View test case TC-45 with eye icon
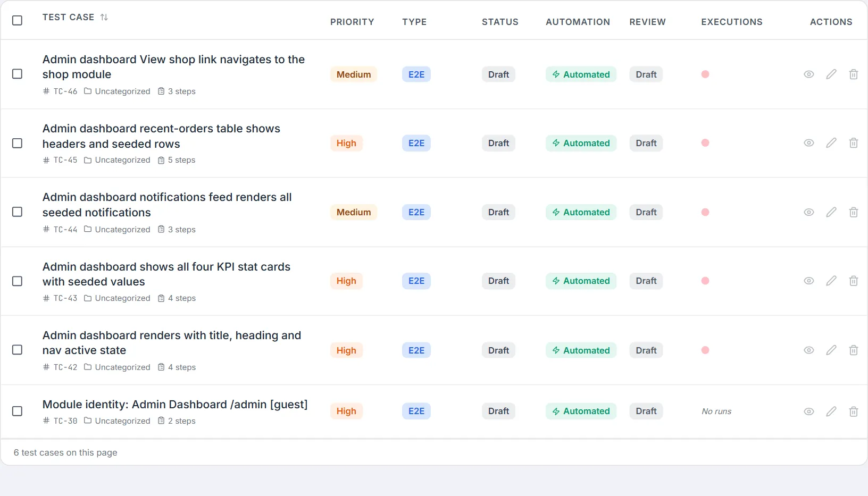The width and height of the screenshot is (868, 496). 808,143
